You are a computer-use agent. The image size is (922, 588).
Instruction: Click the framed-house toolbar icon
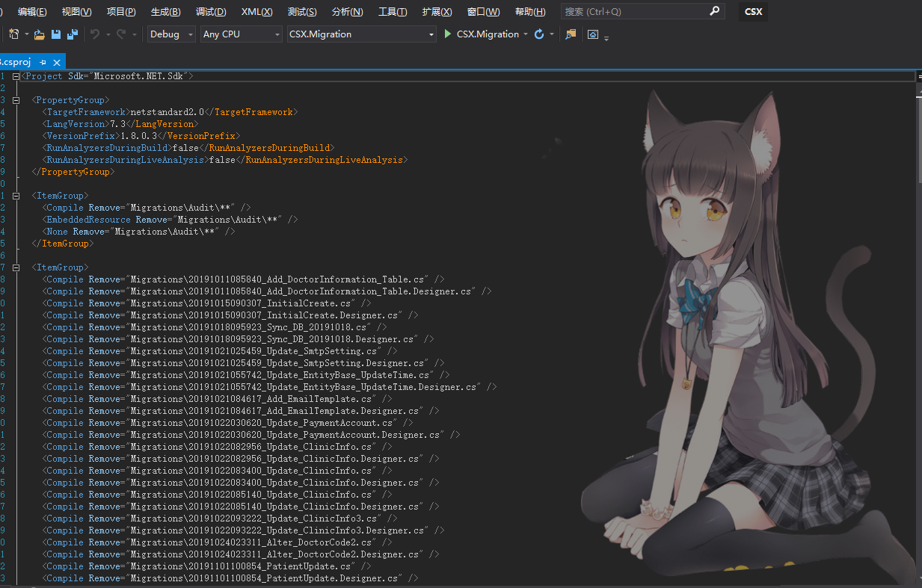(x=593, y=34)
